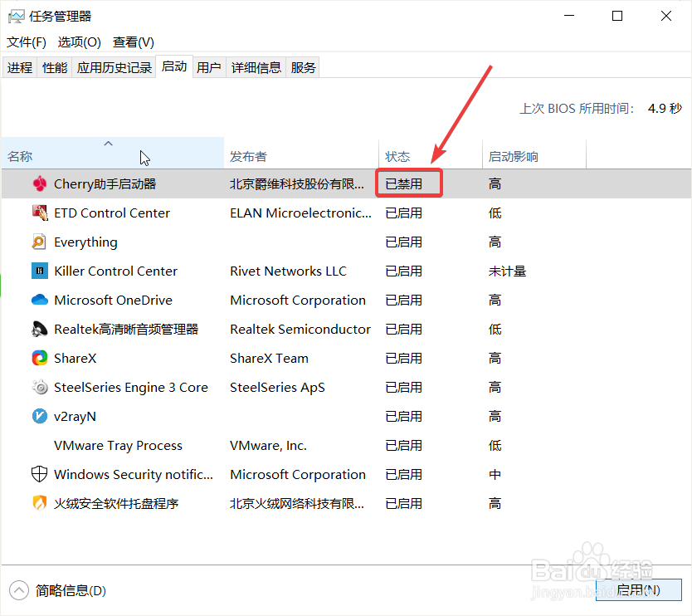Click the Windows Security notification icon
Screen dimensions: 692x616
pos(39,474)
